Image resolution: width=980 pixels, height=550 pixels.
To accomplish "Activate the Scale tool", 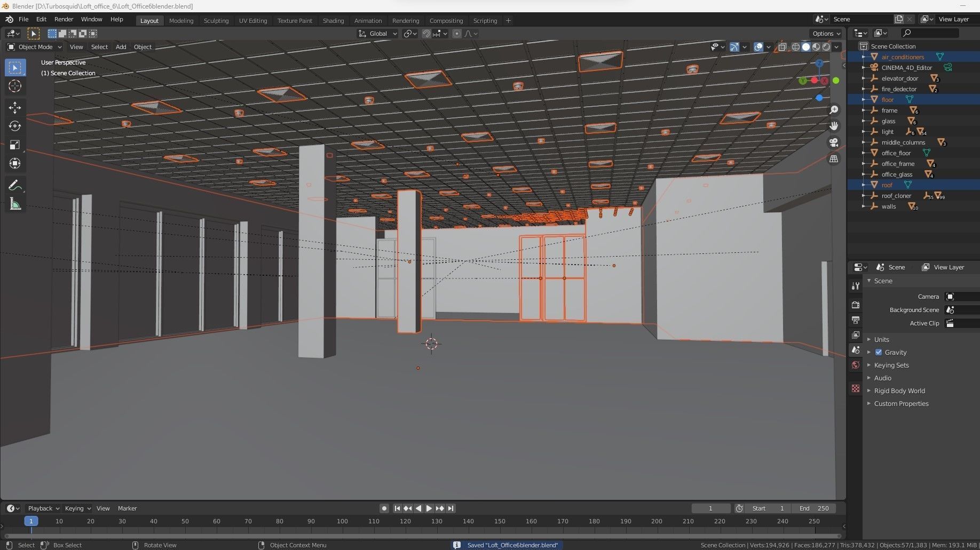I will (x=15, y=145).
